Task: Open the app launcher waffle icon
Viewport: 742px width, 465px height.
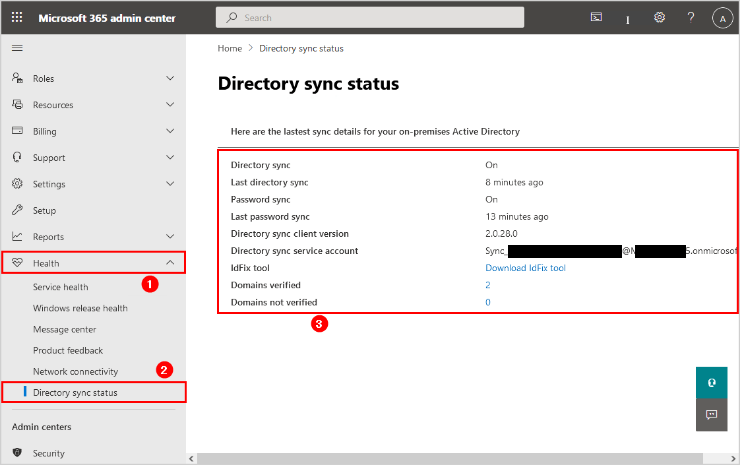Action: [x=17, y=18]
